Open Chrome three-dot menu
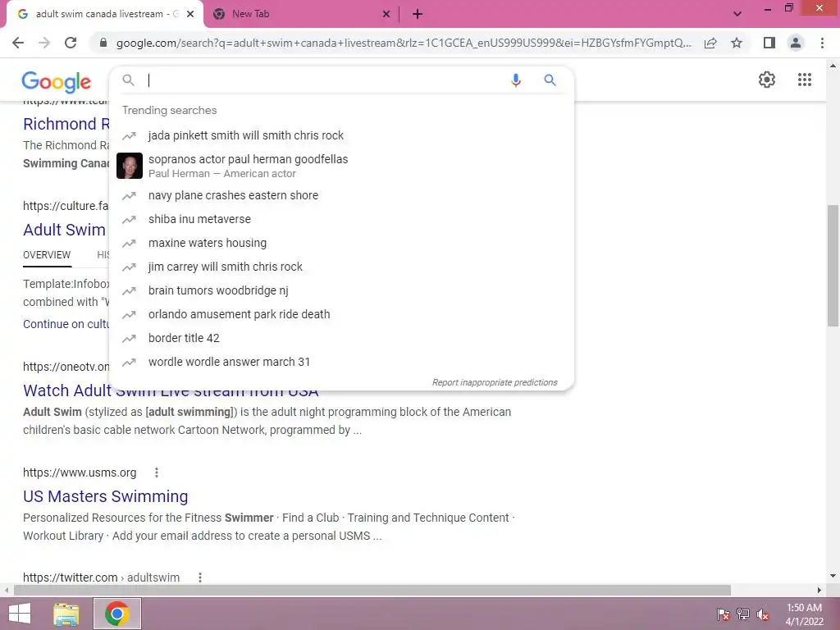The width and height of the screenshot is (840, 630). 822,43
